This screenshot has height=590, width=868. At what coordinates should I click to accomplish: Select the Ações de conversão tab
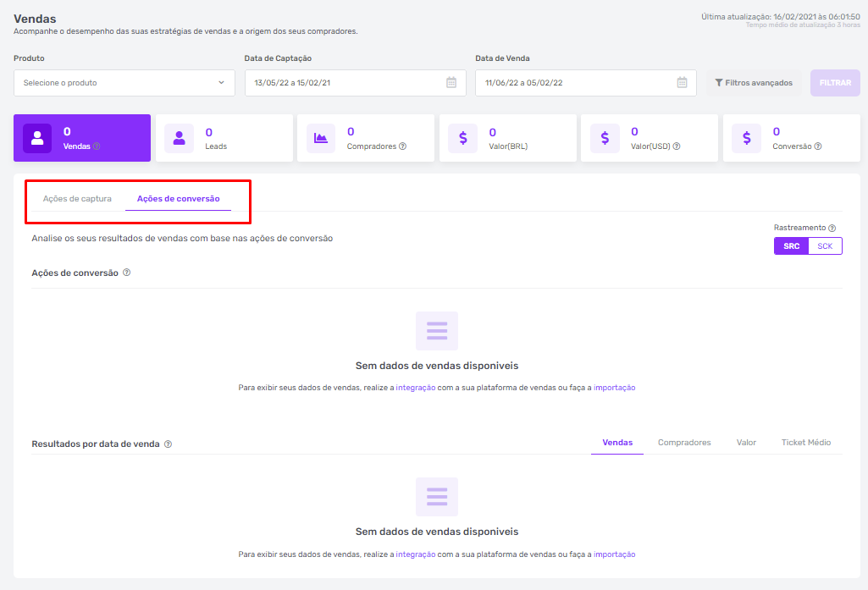tap(178, 199)
